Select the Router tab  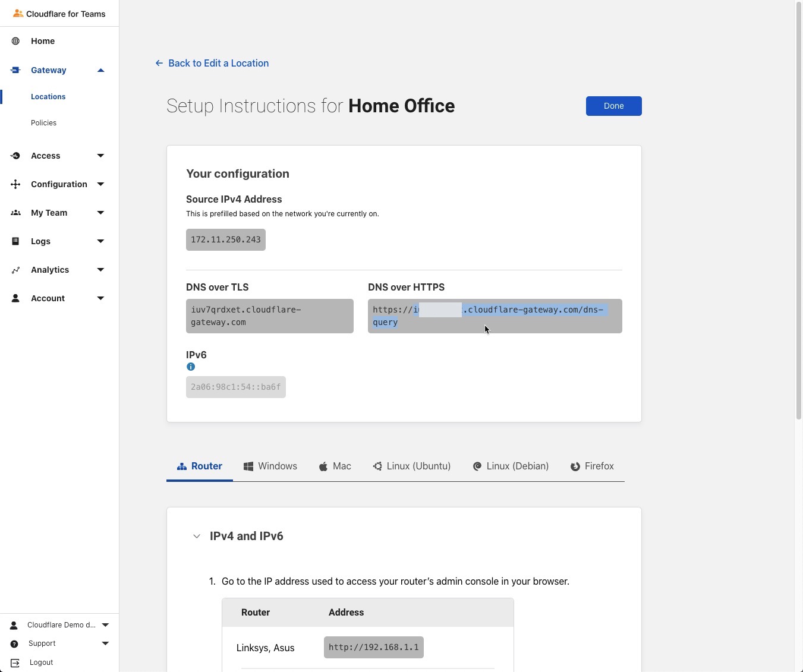point(200,466)
